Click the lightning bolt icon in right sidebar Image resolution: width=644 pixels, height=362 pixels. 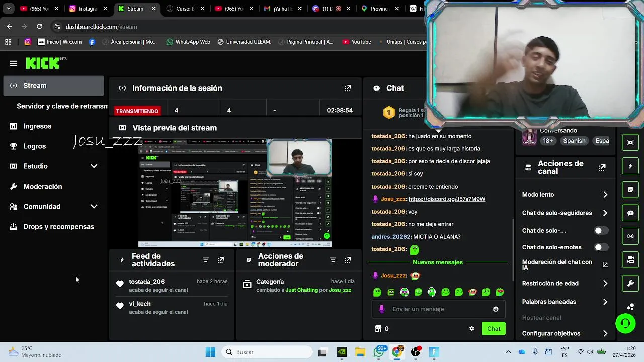click(630, 166)
